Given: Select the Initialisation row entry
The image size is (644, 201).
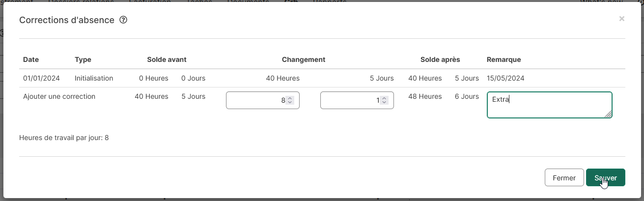Looking at the screenshot, I should coord(94,78).
